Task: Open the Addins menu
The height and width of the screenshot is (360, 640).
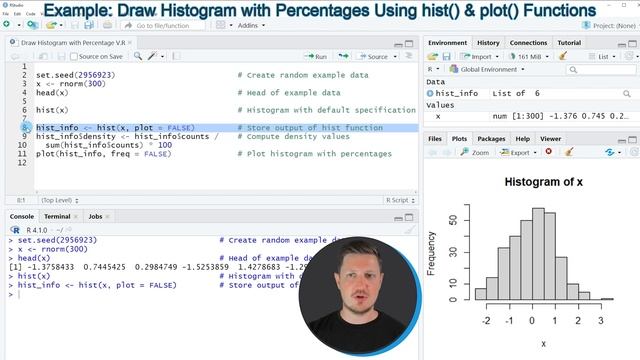Action: [251, 25]
